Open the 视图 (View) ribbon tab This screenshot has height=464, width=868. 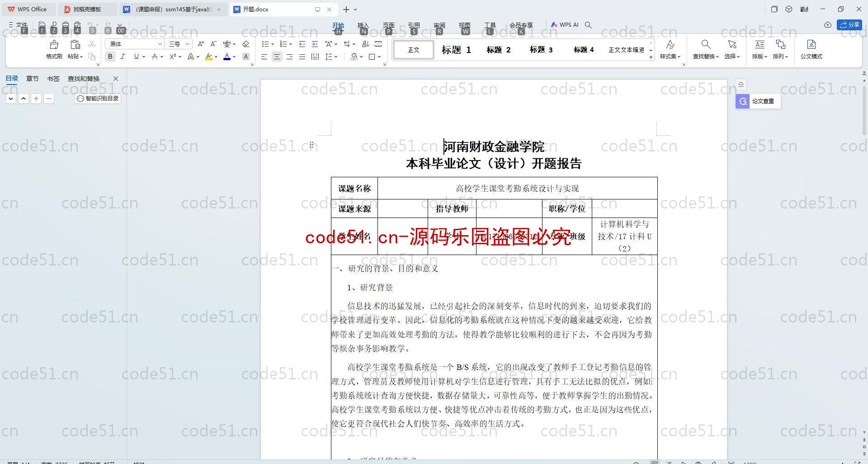464,25
